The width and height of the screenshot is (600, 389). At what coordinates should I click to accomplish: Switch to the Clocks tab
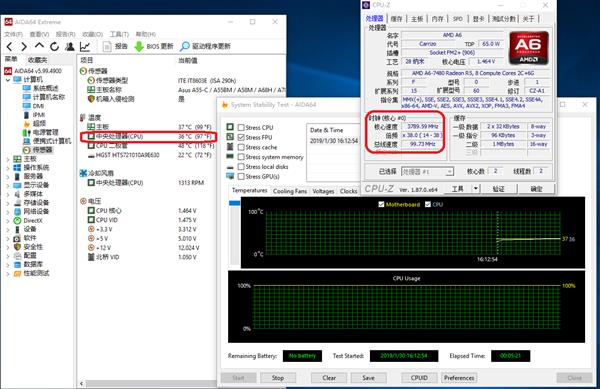348,191
